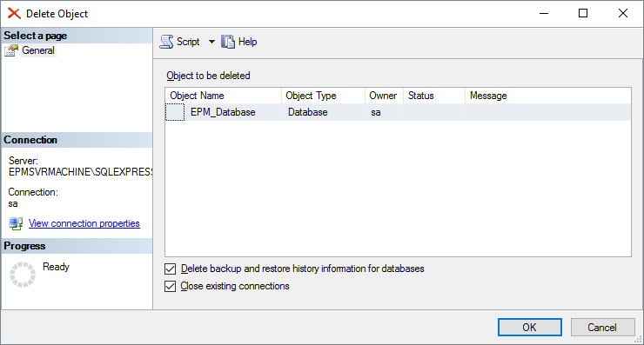Click the Ready status text
Viewport: 644px width, 345px height.
tap(56, 267)
